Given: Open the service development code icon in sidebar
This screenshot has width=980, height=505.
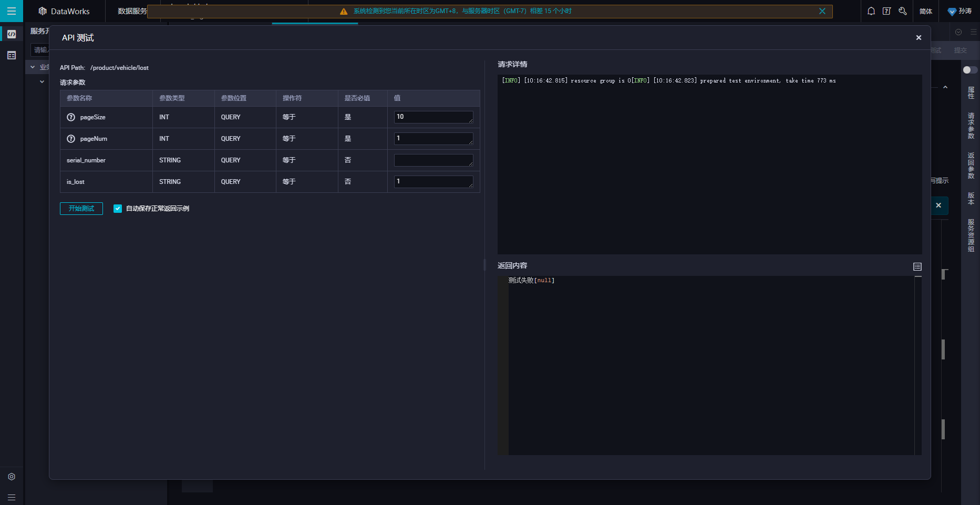Looking at the screenshot, I should [x=12, y=34].
